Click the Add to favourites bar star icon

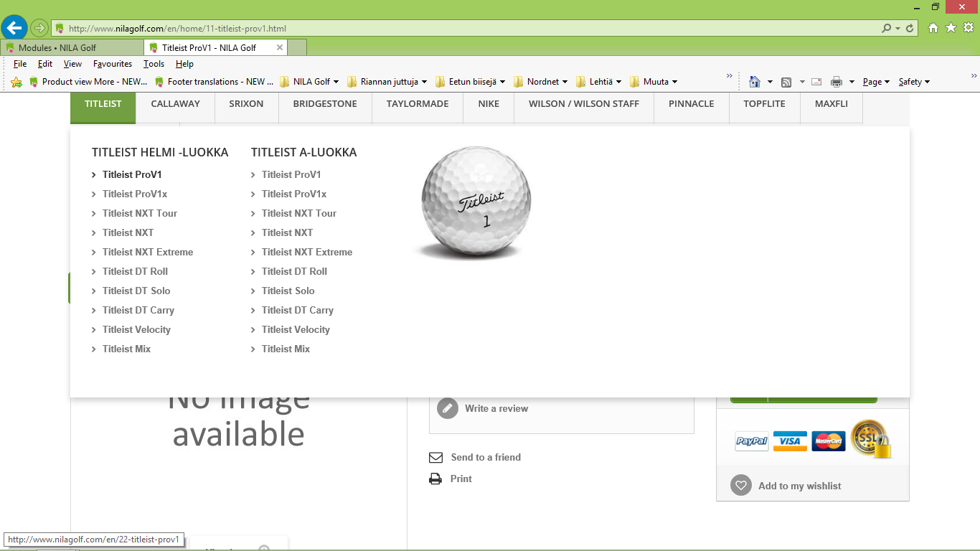click(x=17, y=82)
